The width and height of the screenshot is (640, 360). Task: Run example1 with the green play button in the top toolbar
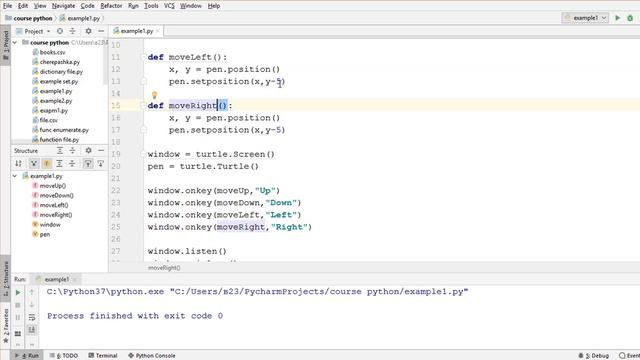618,18
